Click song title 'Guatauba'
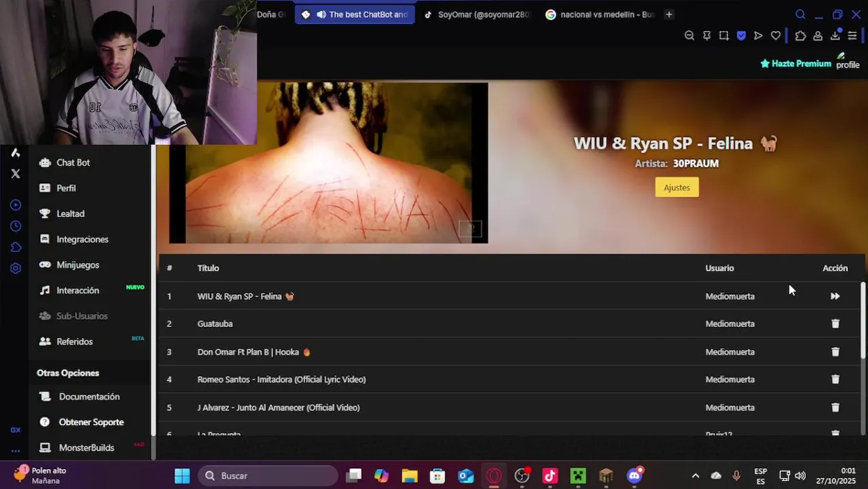Screen dimensions: 868x489 coord(215,324)
